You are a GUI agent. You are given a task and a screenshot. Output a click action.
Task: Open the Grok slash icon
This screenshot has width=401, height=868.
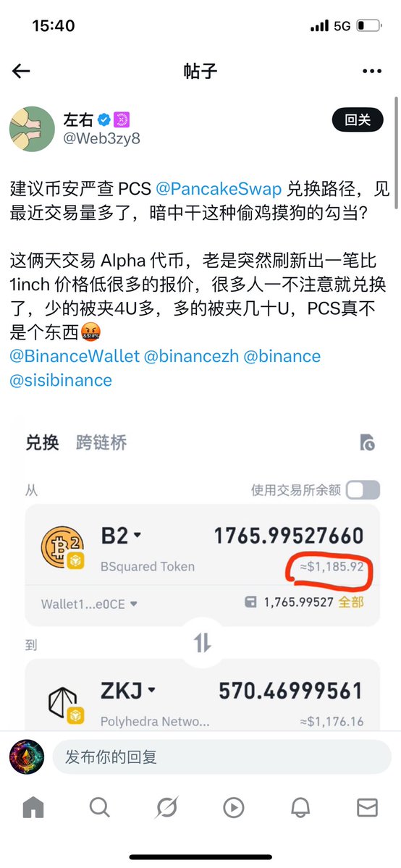166,808
